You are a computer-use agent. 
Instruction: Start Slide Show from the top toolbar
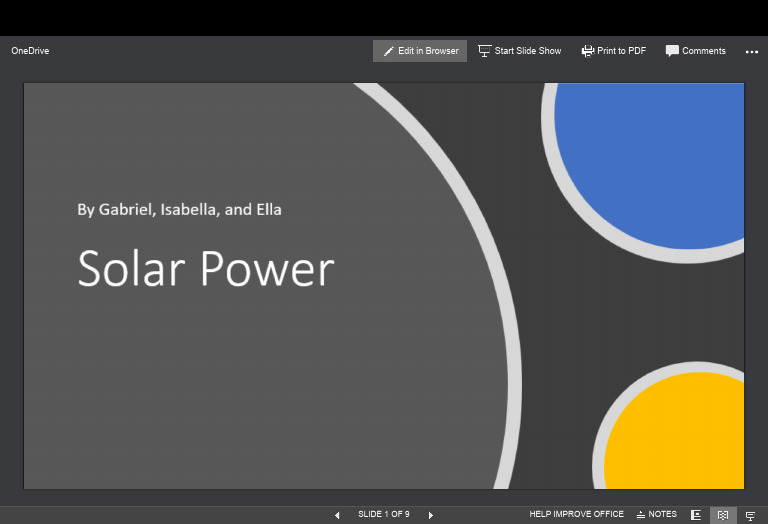coord(519,51)
